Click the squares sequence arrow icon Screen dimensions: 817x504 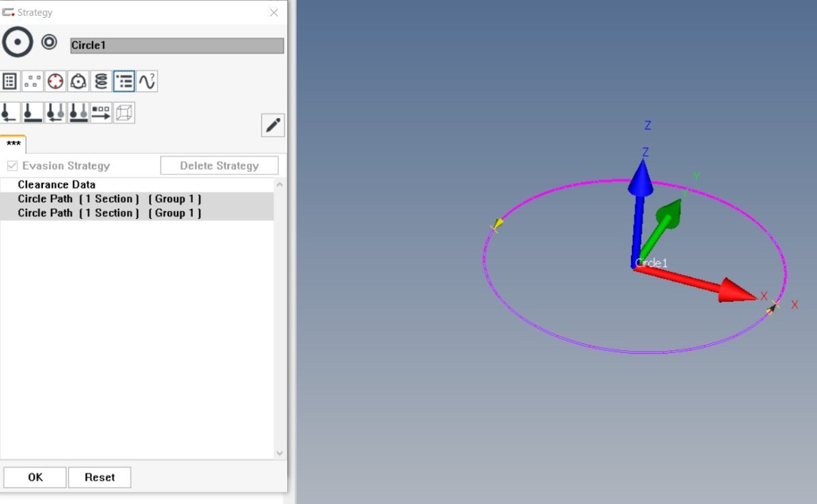point(101,113)
